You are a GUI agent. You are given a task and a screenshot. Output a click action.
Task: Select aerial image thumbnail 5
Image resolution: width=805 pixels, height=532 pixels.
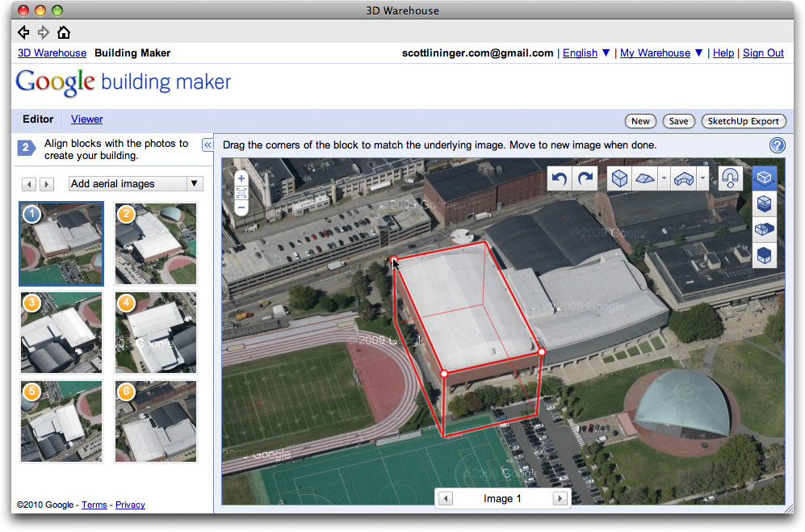click(61, 421)
